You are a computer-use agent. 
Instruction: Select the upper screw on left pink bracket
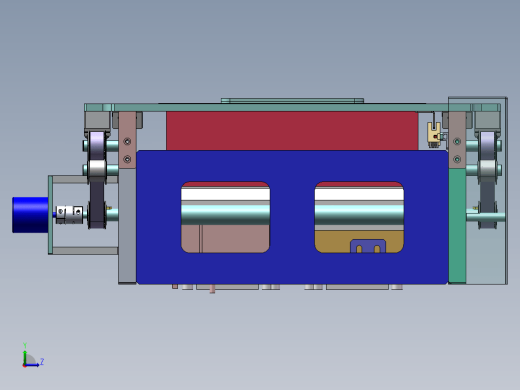[127, 142]
